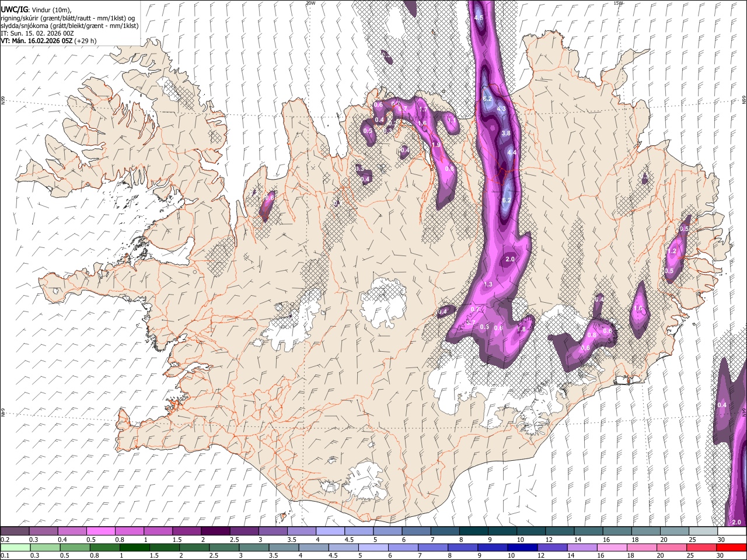Click the 1.0 snowfall value on the map

pos(638,308)
